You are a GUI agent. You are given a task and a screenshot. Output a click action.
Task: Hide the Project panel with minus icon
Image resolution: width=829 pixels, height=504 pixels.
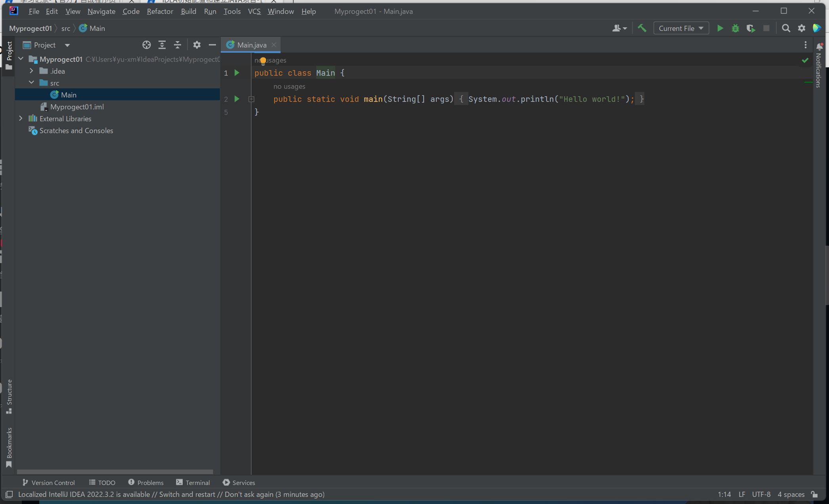coord(212,45)
